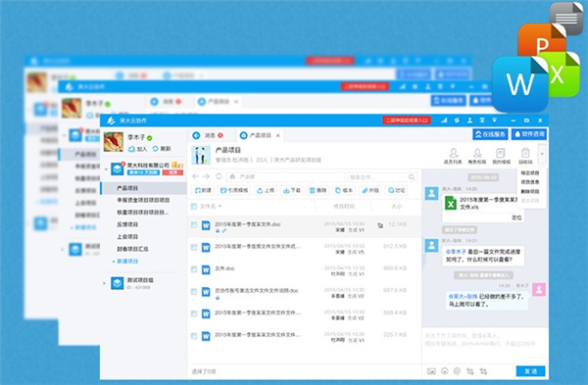Viewport: 588px width, 385px height.
Task: Toggle the project options dropdown arrow
Action: pos(542,154)
